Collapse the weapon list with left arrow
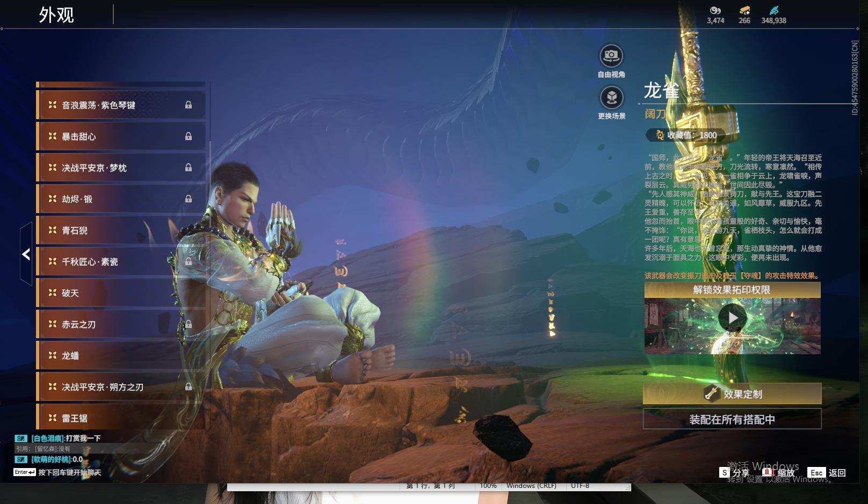868x504 pixels. pos(26,254)
